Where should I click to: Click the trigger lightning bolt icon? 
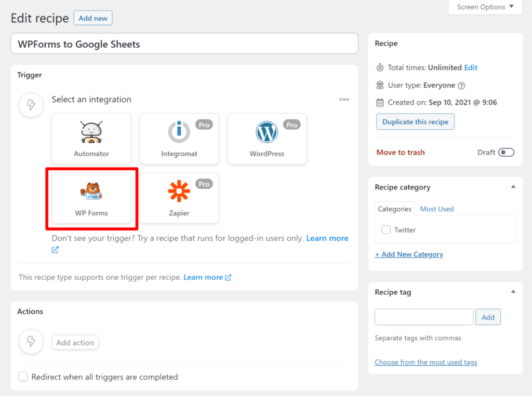[x=31, y=105]
